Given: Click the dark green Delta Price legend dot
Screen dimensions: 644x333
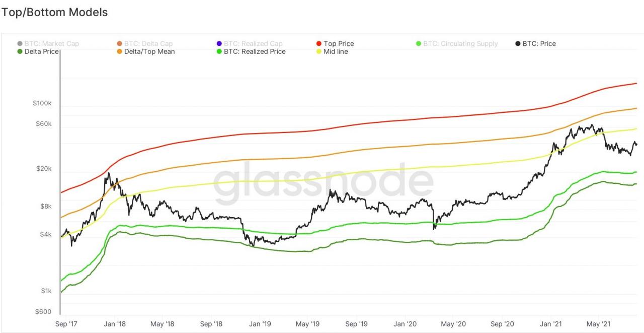Looking at the screenshot, I should [20, 51].
